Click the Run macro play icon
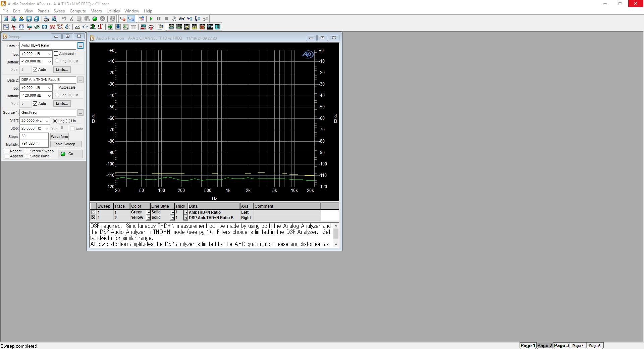This screenshot has width=644, height=349. click(151, 19)
